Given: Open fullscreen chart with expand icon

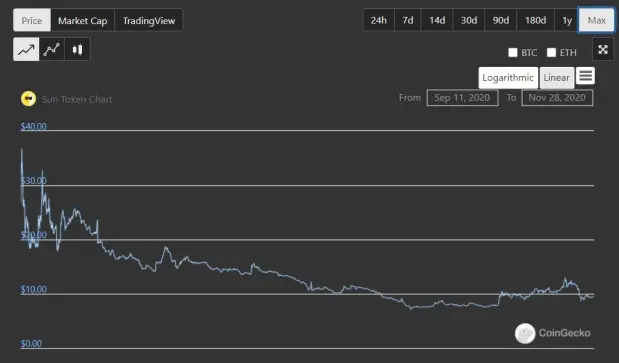Looking at the screenshot, I should [x=603, y=49].
